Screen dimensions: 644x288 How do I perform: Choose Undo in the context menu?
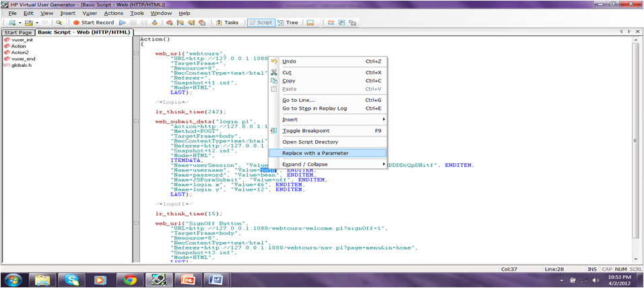pyautogui.click(x=327, y=61)
